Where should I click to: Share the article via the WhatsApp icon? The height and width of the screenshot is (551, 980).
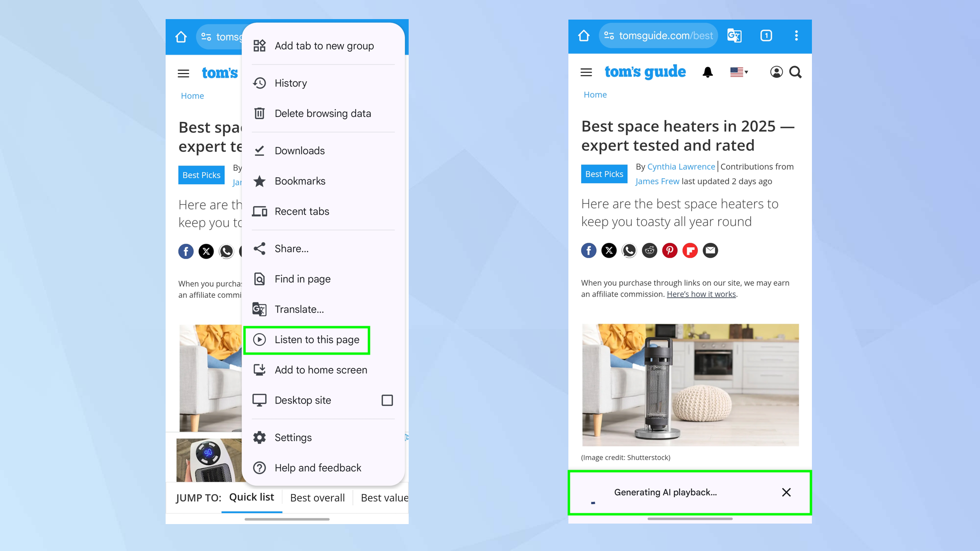click(x=629, y=250)
